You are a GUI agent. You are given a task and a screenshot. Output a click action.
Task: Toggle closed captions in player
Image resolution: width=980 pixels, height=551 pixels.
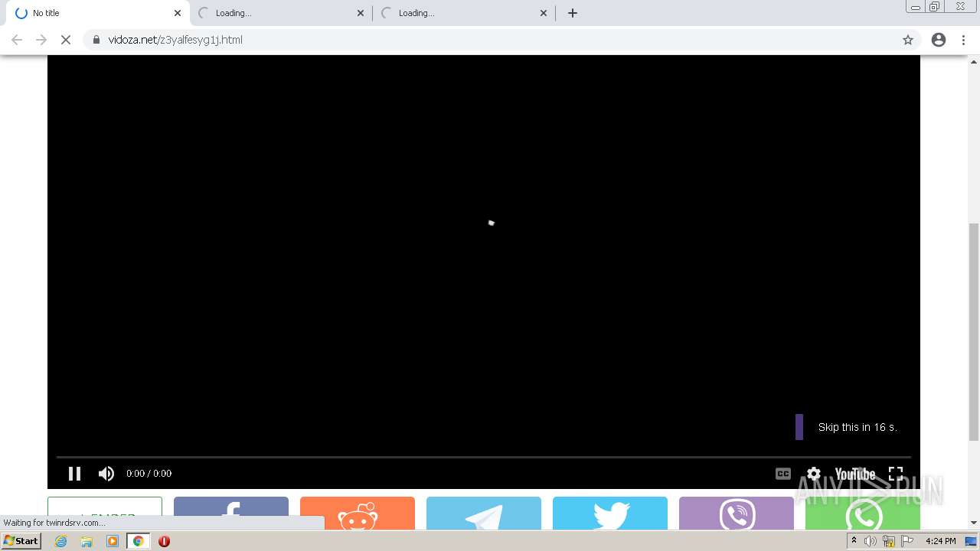[x=782, y=474]
